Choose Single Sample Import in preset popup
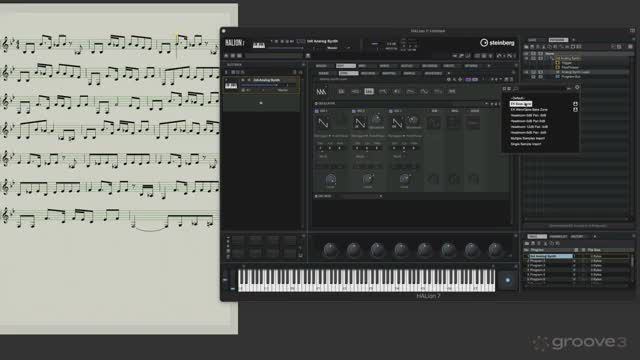Screen dimensions: 640x360 (526, 144)
